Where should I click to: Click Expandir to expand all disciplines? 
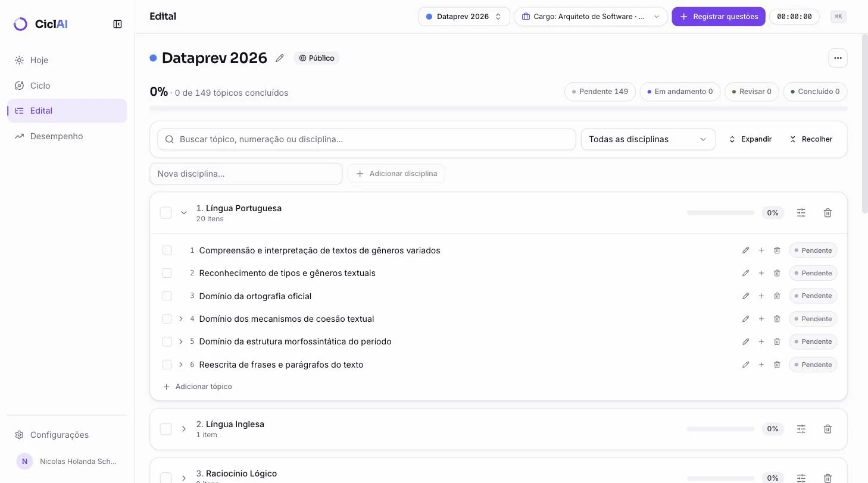pyautogui.click(x=750, y=139)
